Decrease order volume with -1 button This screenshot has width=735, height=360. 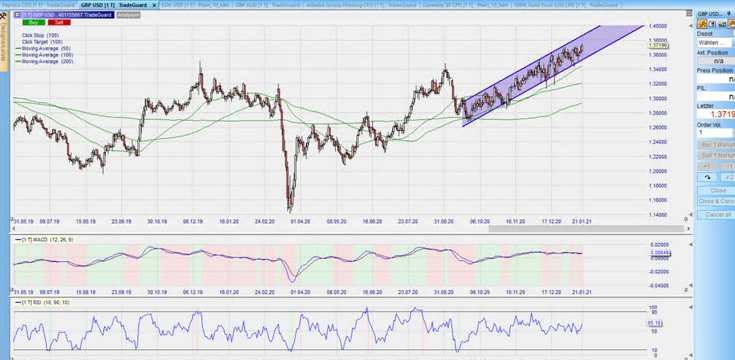(728, 166)
